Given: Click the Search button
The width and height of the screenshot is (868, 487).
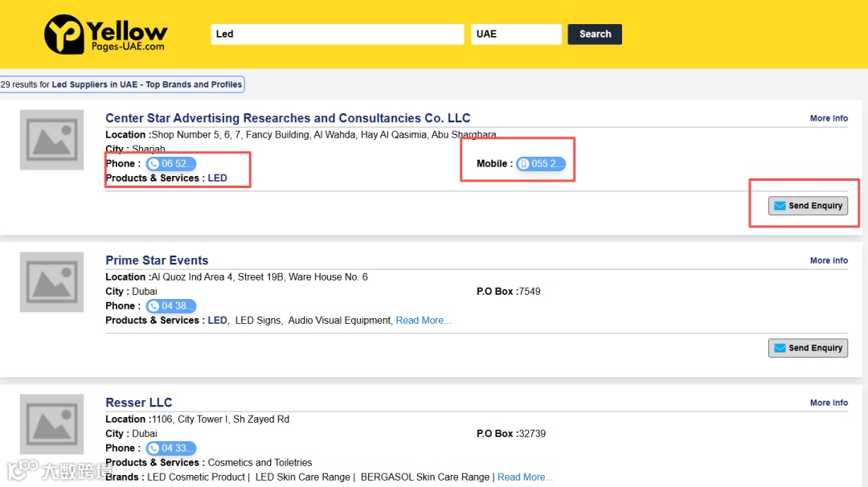Looking at the screenshot, I should [595, 34].
